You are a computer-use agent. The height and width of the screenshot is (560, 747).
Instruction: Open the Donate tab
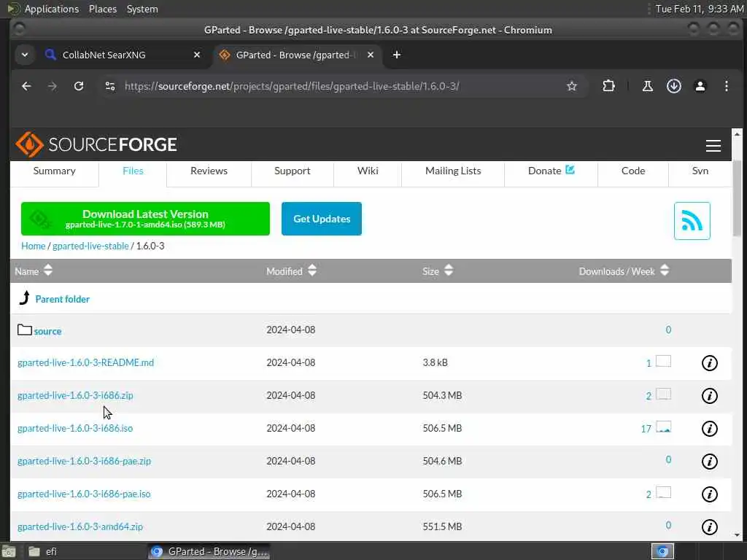click(x=551, y=171)
